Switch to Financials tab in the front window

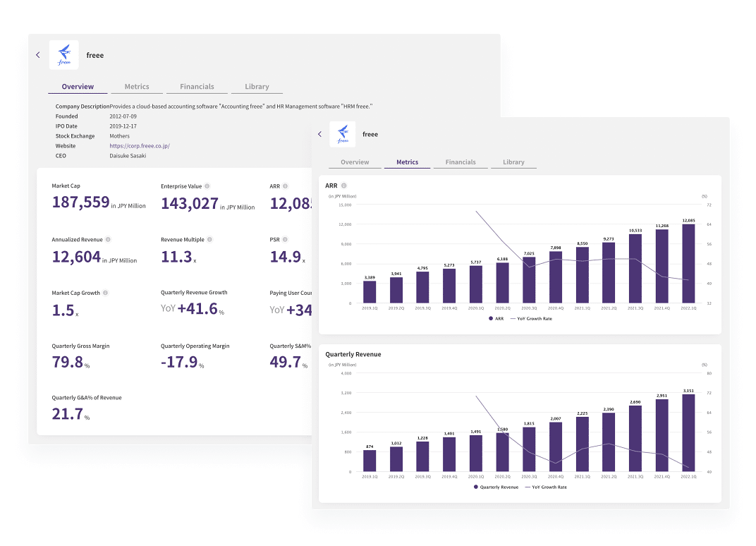tap(461, 162)
